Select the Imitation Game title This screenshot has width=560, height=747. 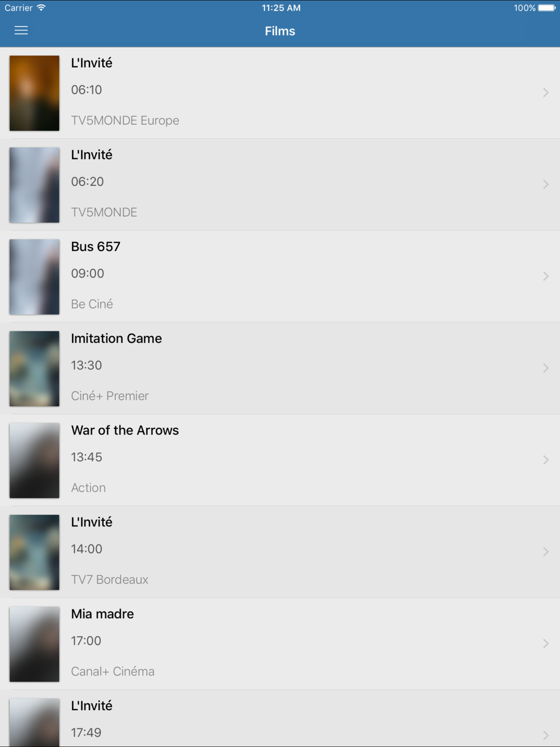point(116,338)
